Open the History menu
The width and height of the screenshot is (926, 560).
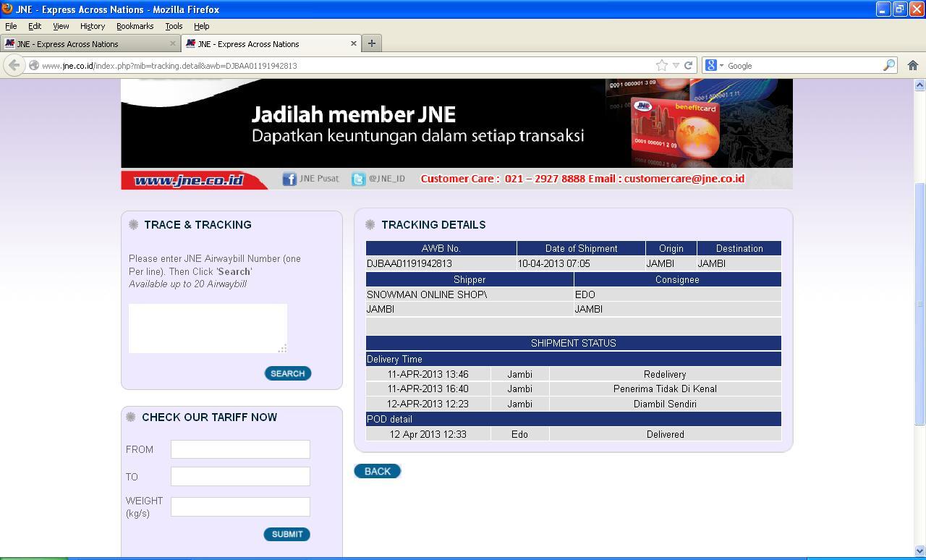point(93,26)
